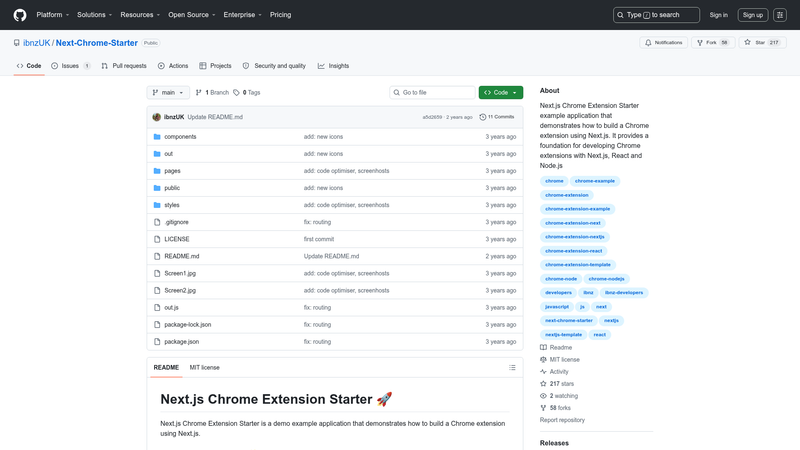Click the Sign up button

[753, 15]
